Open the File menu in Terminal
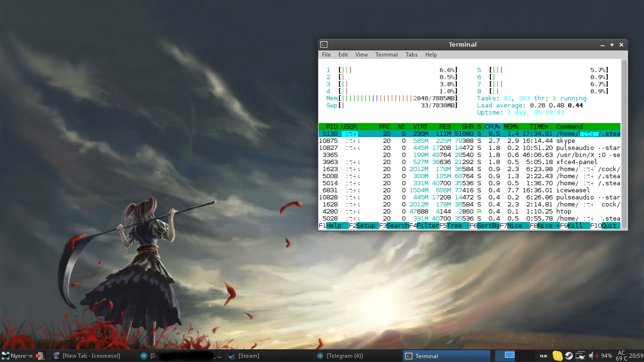Image resolution: width=644 pixels, height=362 pixels. tap(326, 55)
